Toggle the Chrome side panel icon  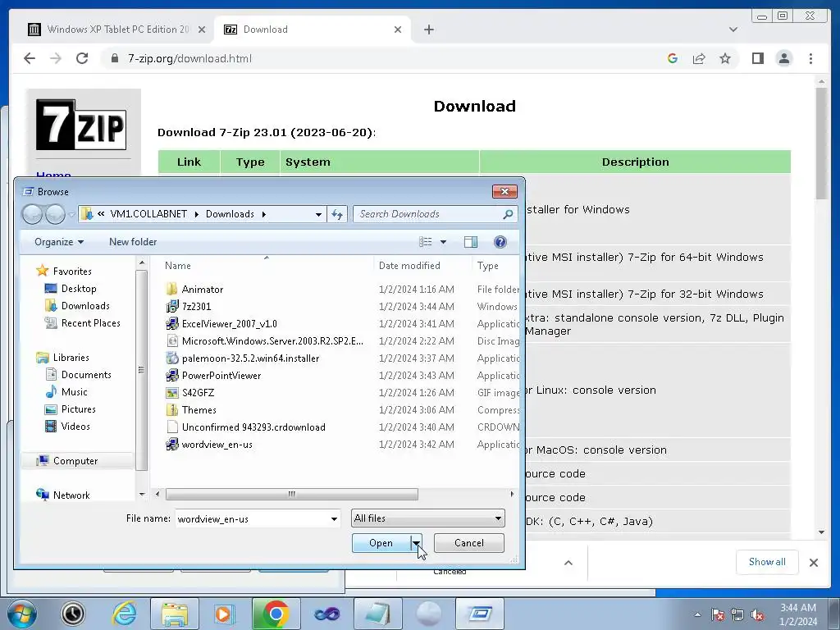[x=757, y=58]
